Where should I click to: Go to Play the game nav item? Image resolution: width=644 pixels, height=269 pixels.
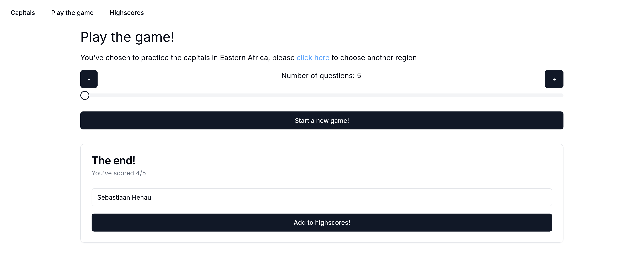(72, 13)
